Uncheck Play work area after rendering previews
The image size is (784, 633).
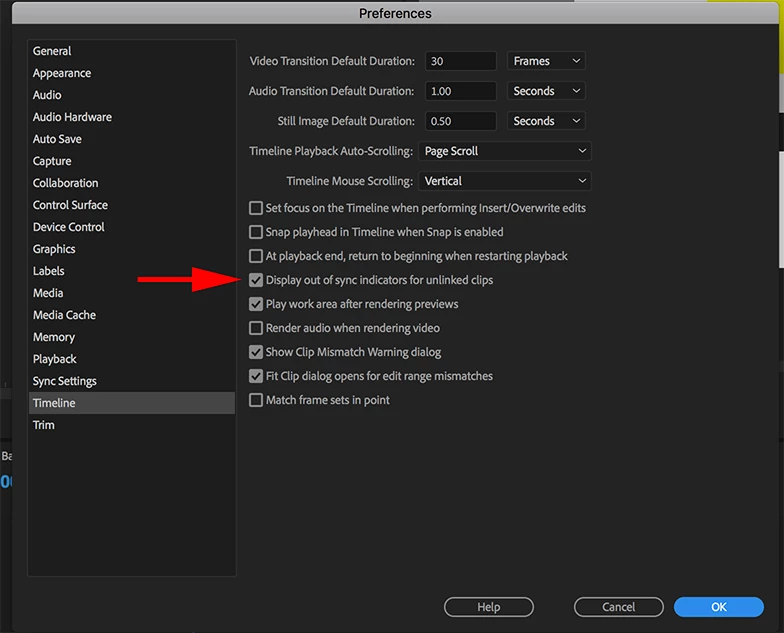pos(256,304)
